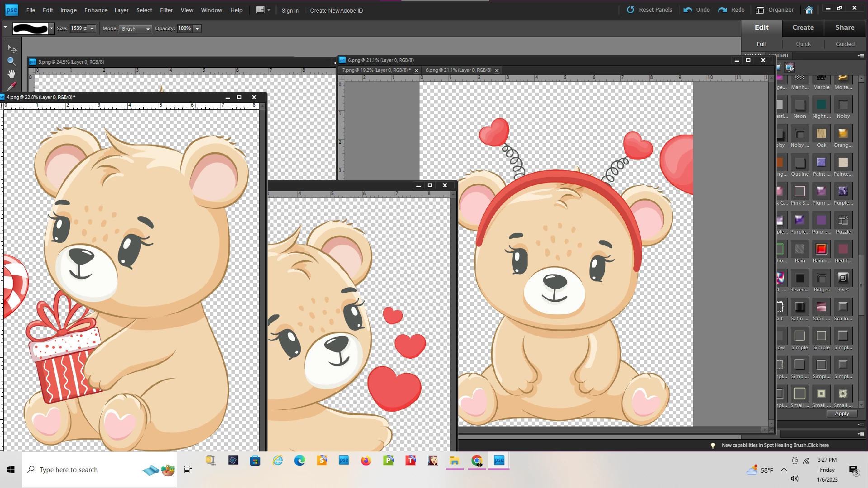
Task: Click the Undo arrow icon
Action: 688,10
